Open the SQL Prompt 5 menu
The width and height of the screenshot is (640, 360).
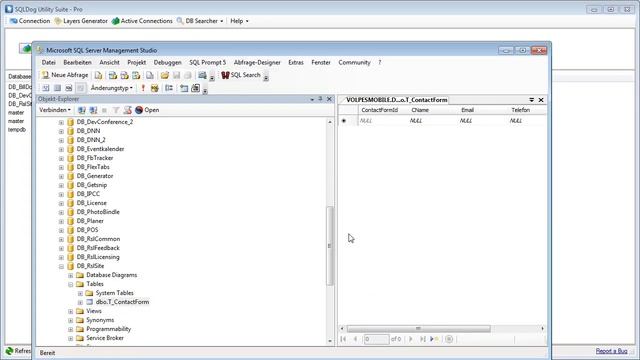[x=207, y=62]
